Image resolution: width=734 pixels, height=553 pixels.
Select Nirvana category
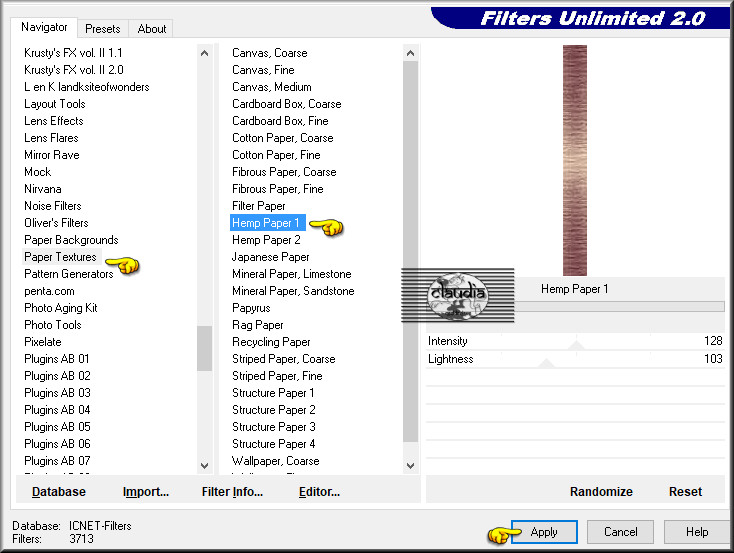click(43, 189)
